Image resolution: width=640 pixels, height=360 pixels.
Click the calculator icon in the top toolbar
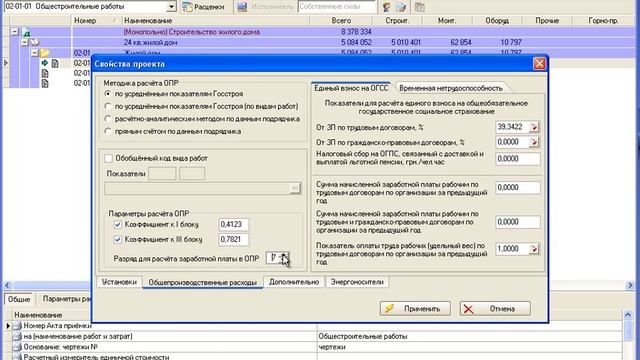(x=420, y=7)
